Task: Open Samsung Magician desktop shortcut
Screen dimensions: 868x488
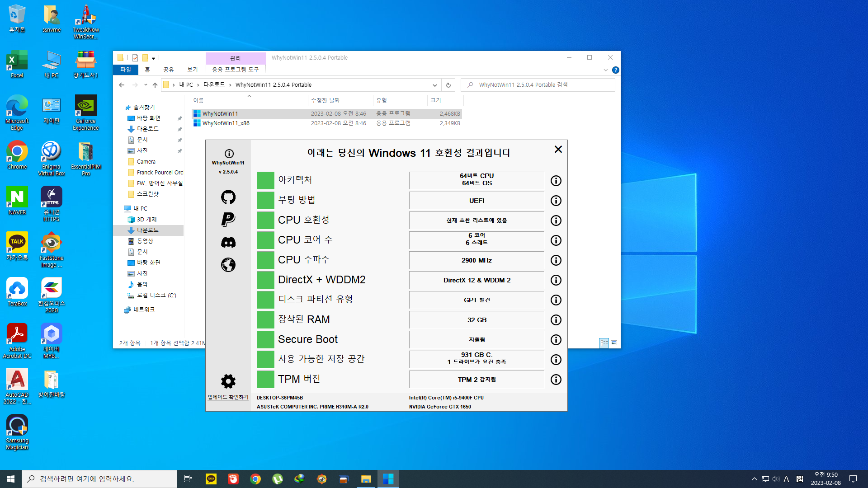Action: (17, 432)
